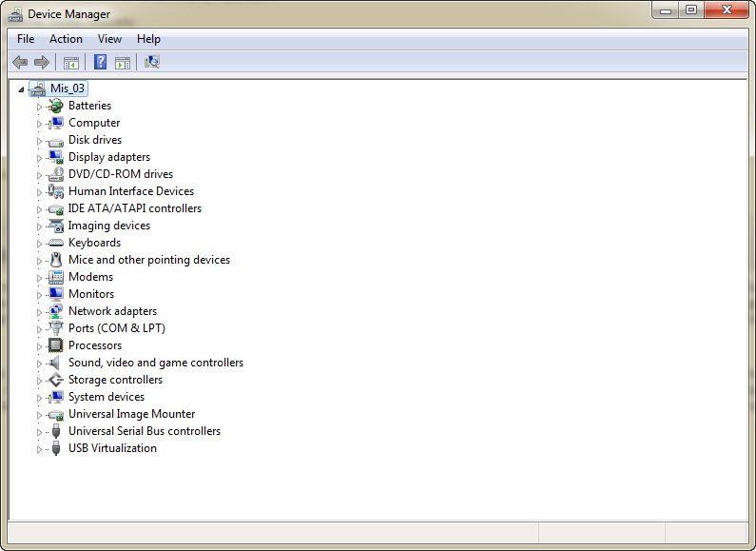Click the Keyboards category icon
Viewport: 756px width, 551px height.
[x=56, y=243]
